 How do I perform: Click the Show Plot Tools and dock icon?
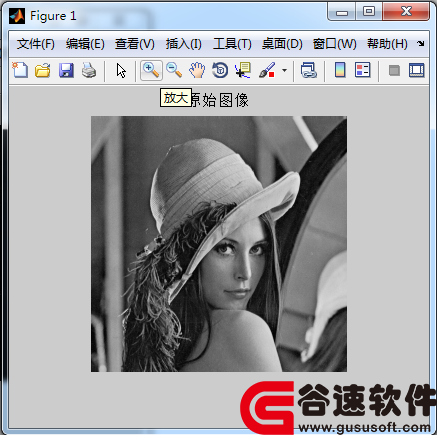coord(417,70)
